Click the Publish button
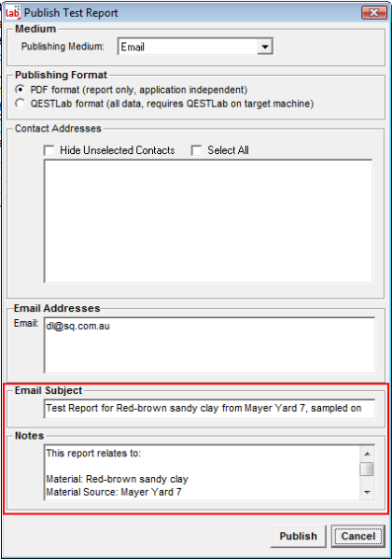This screenshot has height=560, width=392. (298, 536)
